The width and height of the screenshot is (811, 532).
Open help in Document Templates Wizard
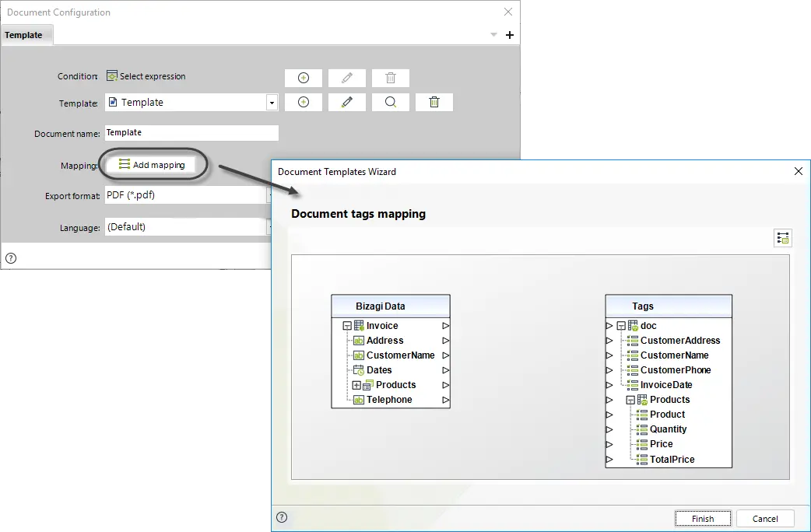(x=282, y=517)
